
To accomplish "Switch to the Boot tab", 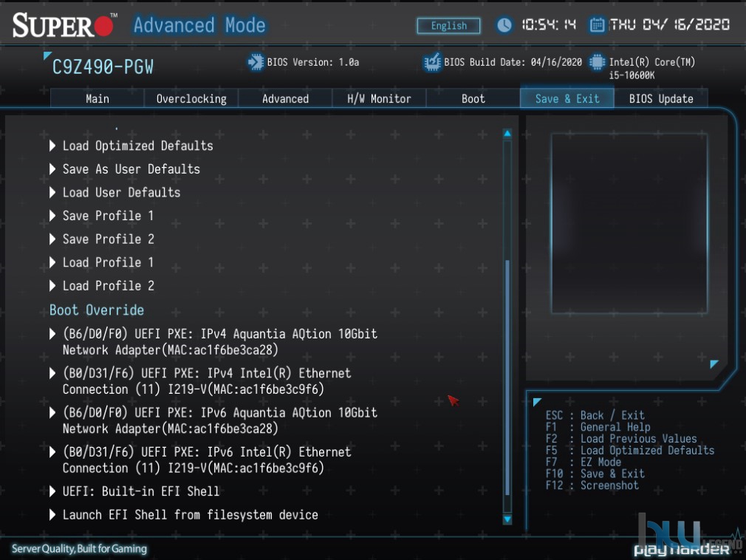I will click(473, 98).
